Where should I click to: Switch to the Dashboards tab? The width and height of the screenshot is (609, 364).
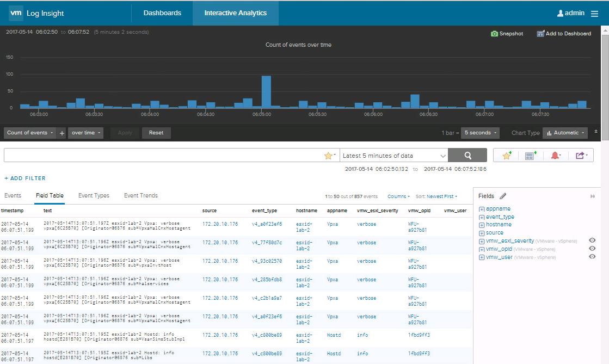pyautogui.click(x=162, y=13)
